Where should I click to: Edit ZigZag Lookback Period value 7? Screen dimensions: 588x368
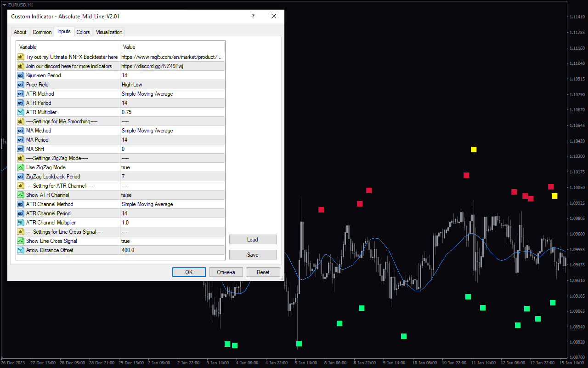point(172,177)
